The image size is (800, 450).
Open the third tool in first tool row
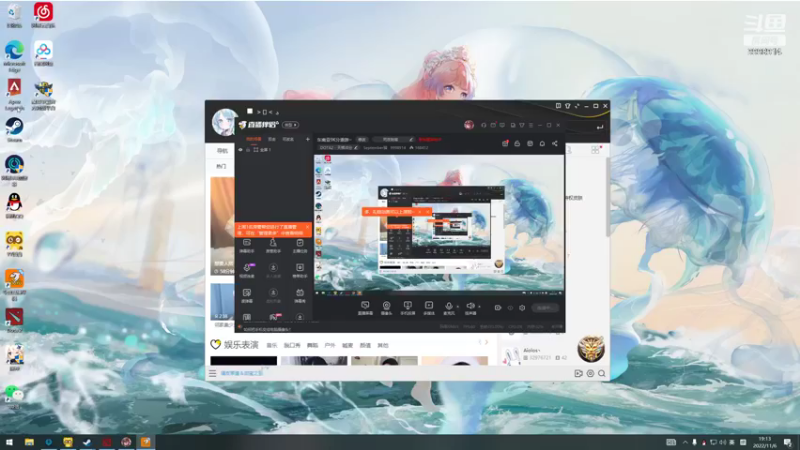point(299,245)
